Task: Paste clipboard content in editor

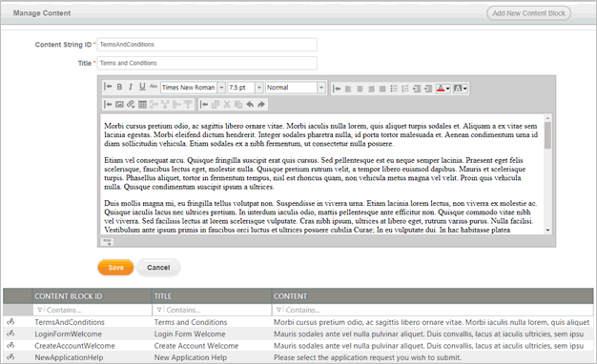Action: pyautogui.click(x=238, y=104)
